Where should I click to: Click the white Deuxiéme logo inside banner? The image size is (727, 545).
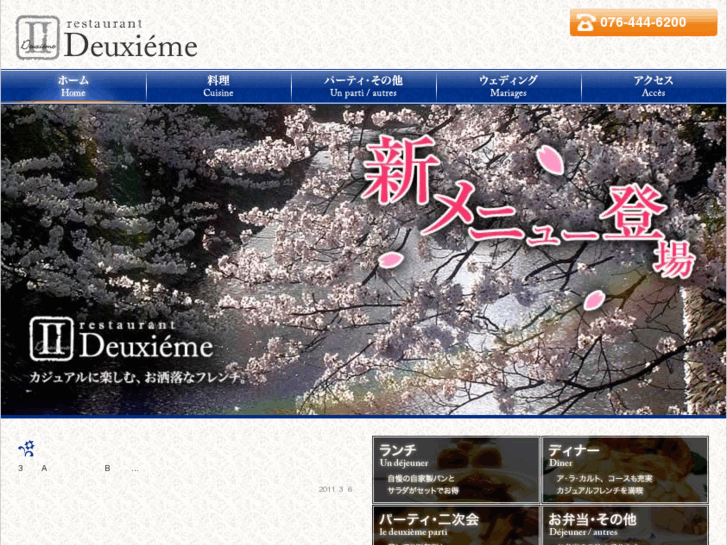(x=121, y=340)
